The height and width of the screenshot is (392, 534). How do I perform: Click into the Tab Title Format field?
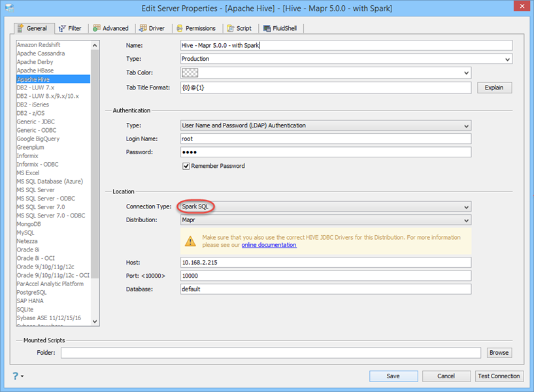tap(325, 88)
